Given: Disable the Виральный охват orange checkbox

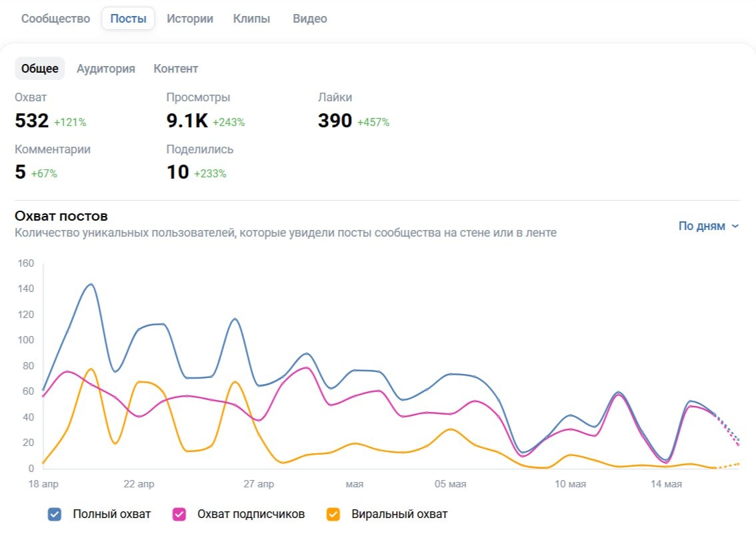Looking at the screenshot, I should [333, 515].
